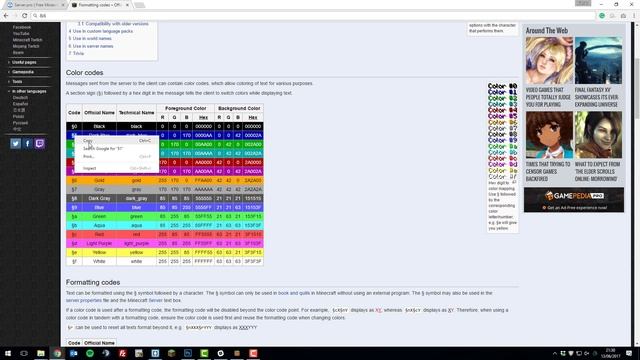Viewport: 640px width, 360px height.
Task: Open the Español language link
Action: (20, 104)
